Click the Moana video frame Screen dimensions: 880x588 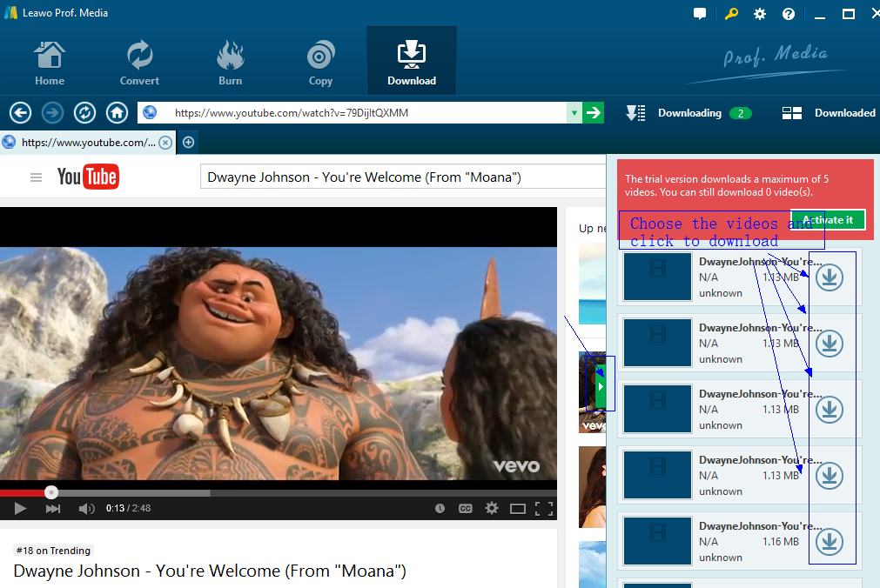pos(279,363)
